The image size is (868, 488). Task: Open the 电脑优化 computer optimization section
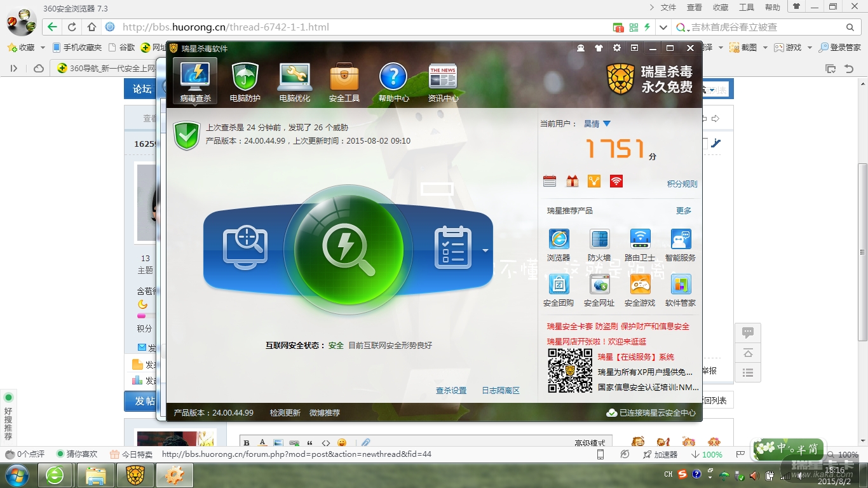(x=295, y=81)
